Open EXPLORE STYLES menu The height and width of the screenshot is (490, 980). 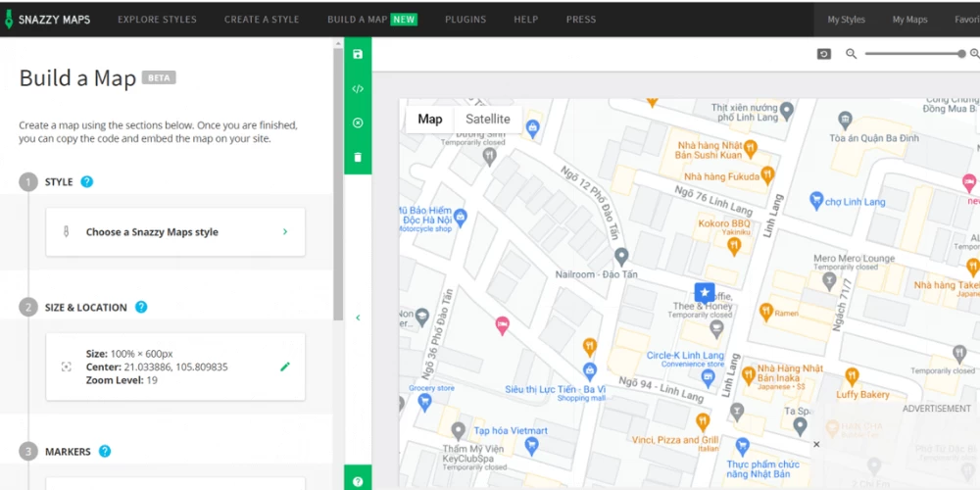(157, 20)
